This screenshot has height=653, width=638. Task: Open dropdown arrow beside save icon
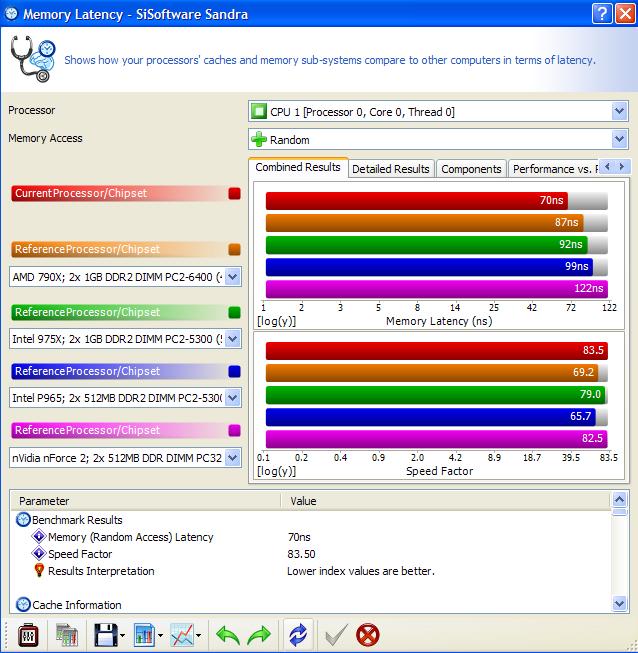pyautogui.click(x=122, y=636)
